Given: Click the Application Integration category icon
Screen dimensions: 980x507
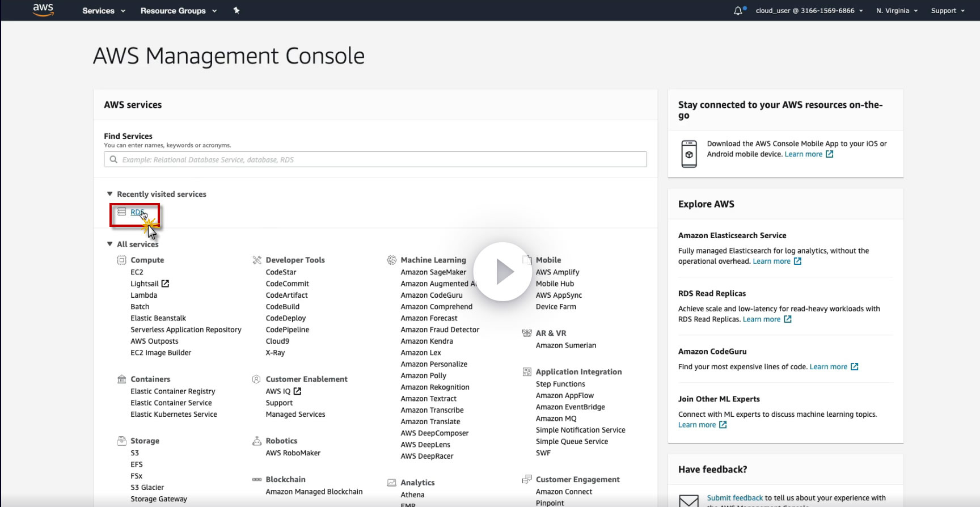Looking at the screenshot, I should 527,372.
